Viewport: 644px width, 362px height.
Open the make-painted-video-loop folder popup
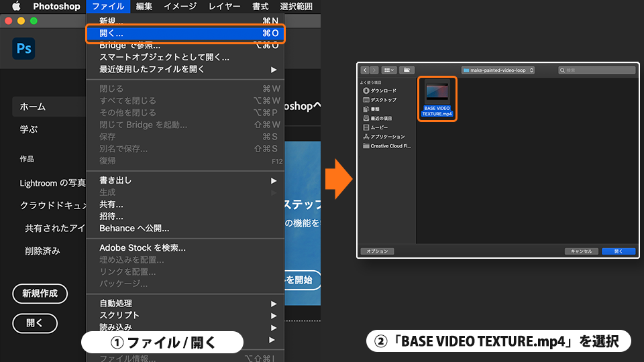click(498, 70)
